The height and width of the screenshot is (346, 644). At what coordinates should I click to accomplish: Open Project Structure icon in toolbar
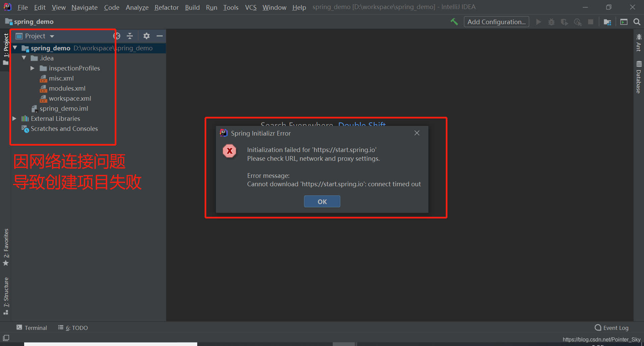pyautogui.click(x=607, y=22)
